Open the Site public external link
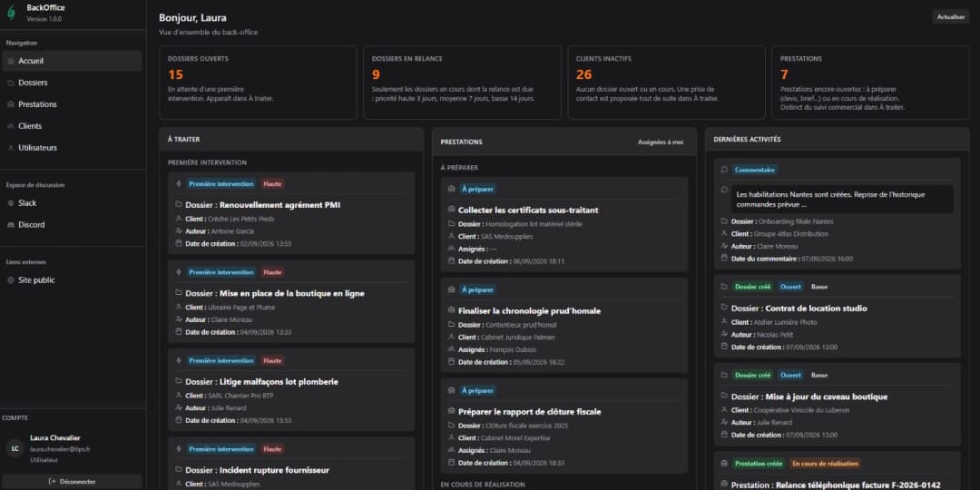This screenshot has height=490, width=980. (x=72, y=280)
